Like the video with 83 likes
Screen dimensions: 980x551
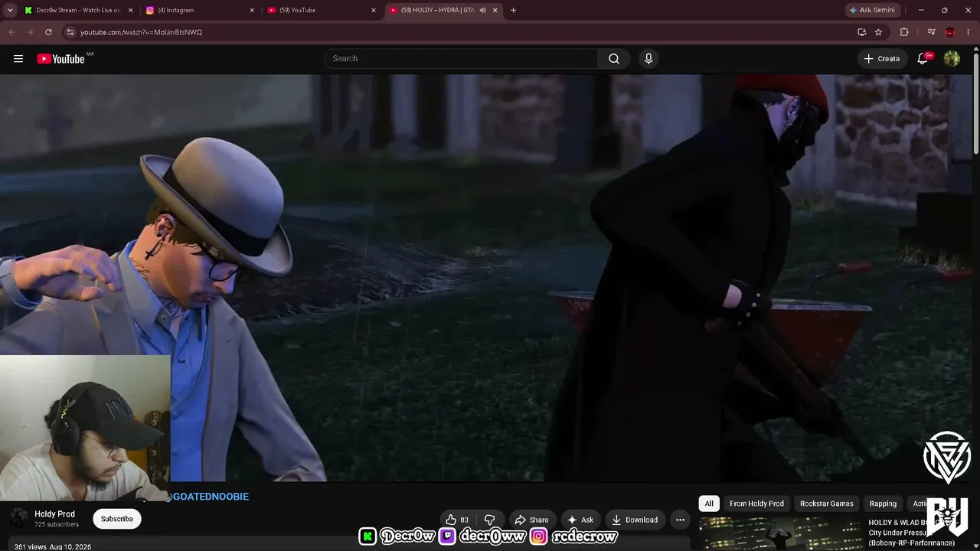pos(457,520)
